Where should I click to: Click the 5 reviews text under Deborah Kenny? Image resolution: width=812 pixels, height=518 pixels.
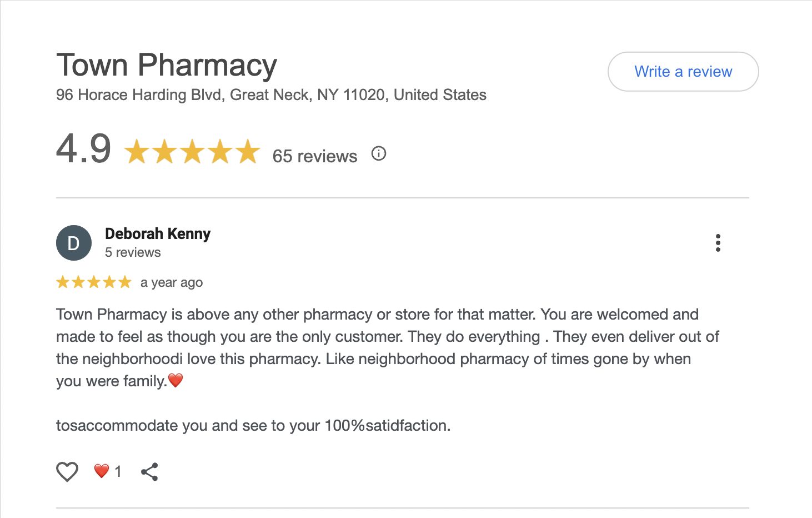tap(133, 252)
